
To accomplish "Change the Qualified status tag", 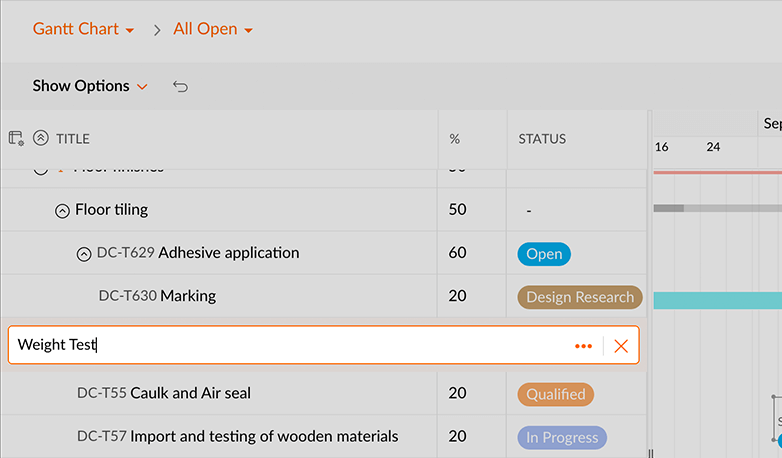I will click(x=555, y=394).
